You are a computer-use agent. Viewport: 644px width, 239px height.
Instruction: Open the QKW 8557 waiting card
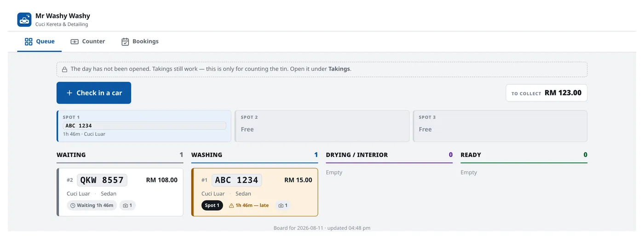click(120, 192)
